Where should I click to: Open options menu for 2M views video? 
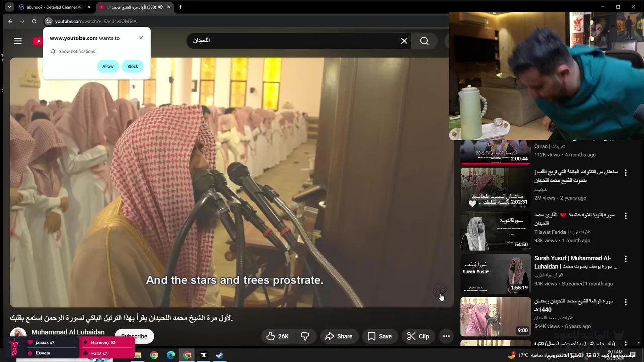tap(626, 173)
